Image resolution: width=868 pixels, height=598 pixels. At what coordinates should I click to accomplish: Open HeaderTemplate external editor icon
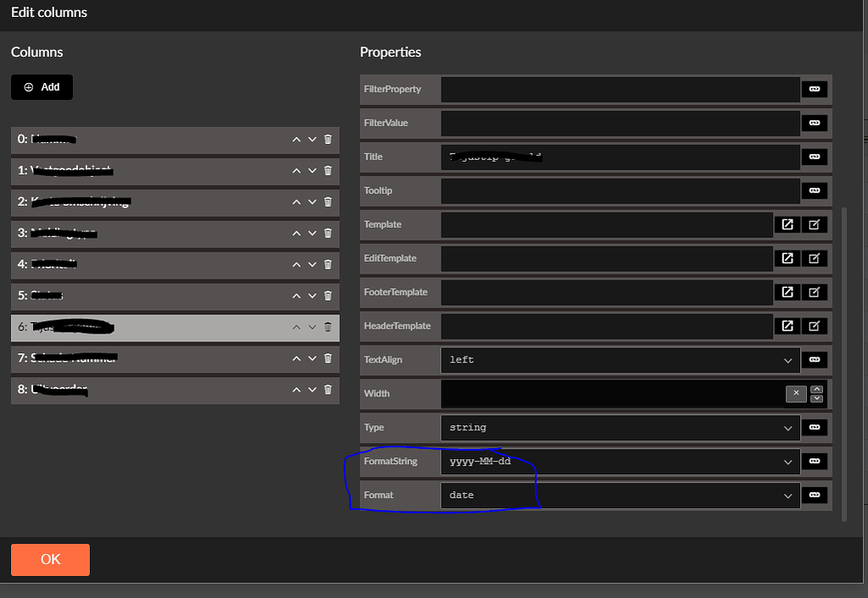[x=787, y=325]
